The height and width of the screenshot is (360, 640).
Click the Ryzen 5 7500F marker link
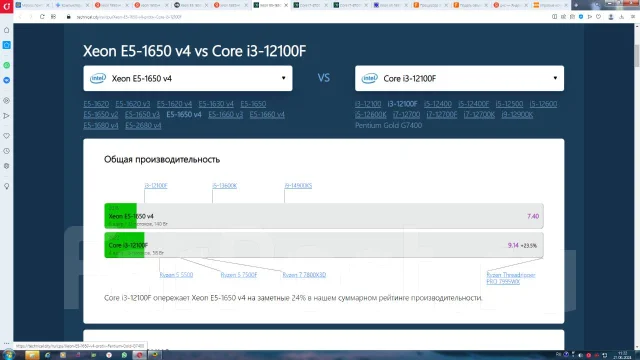coord(239,275)
